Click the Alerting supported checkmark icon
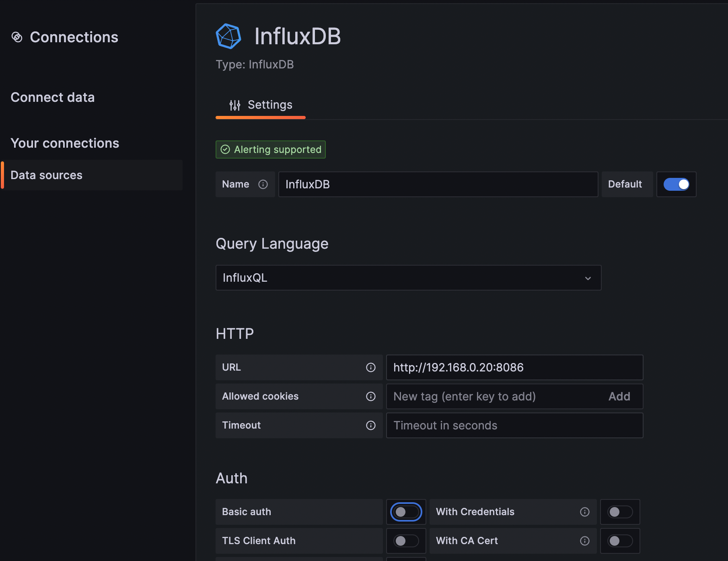 point(225,149)
